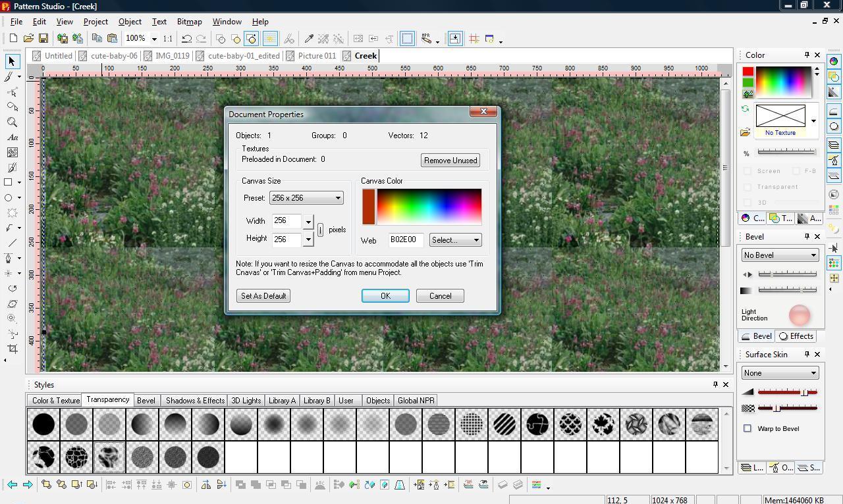Select the Text tool
The image size is (843, 504).
[x=11, y=137]
